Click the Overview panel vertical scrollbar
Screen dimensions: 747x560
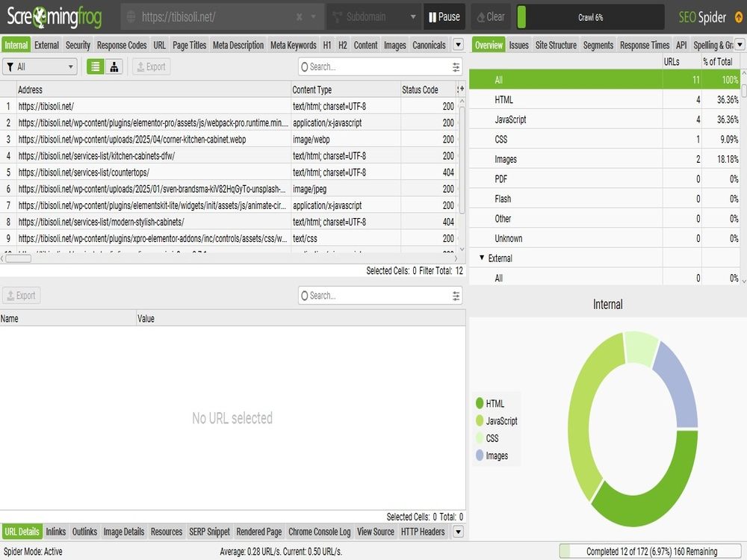point(744,90)
